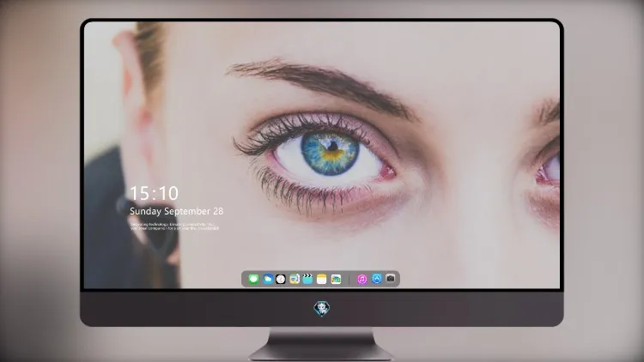
Task: Select the Sunday September 28 date text
Action: pos(177,211)
